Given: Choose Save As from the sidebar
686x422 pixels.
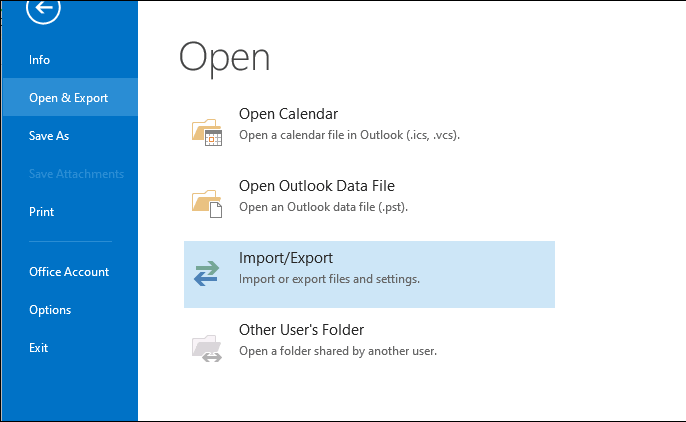Looking at the screenshot, I should point(49,136).
